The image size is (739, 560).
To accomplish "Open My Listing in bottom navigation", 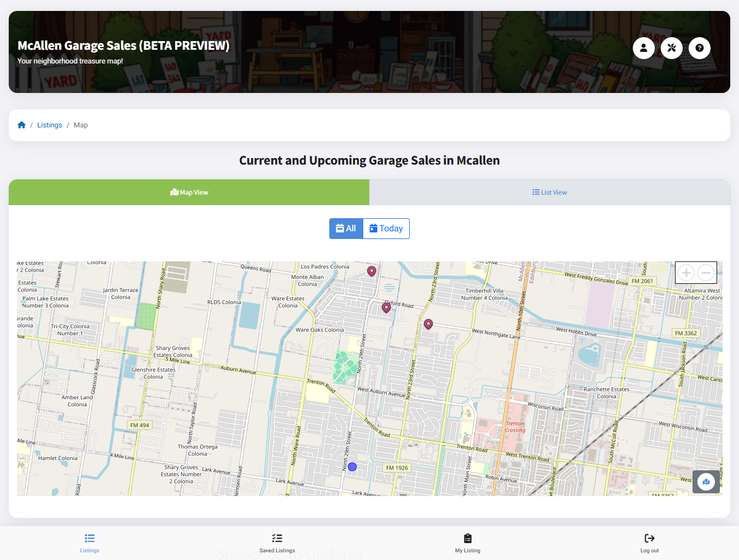I will (468, 543).
